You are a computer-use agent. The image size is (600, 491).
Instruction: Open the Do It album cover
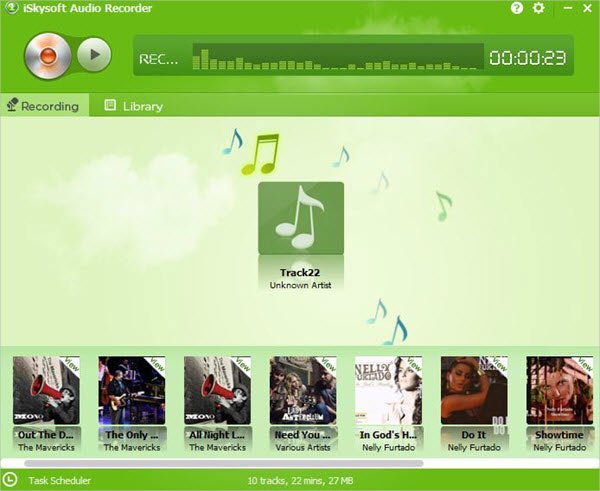474,390
